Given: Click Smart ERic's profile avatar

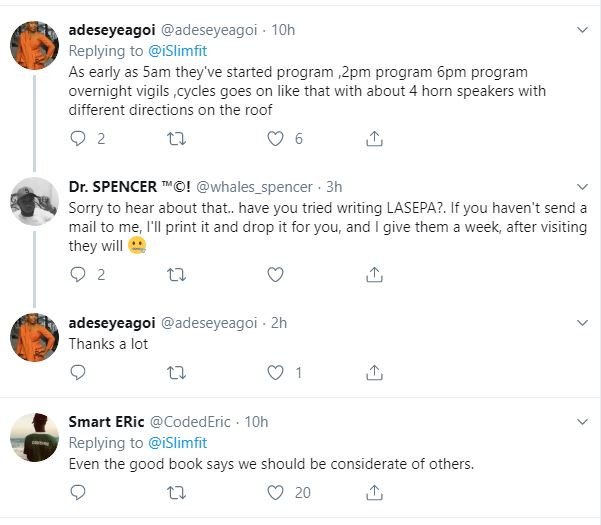Looking at the screenshot, I should 35,433.
